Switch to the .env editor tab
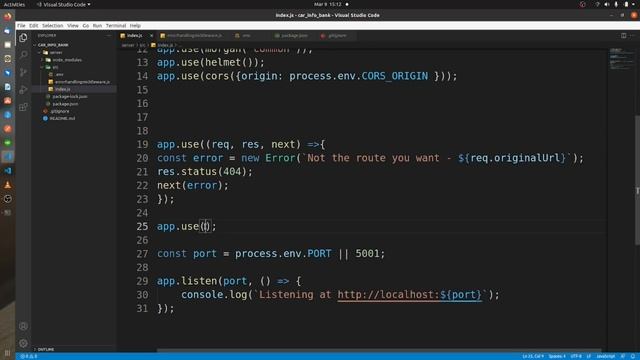 [x=246, y=36]
